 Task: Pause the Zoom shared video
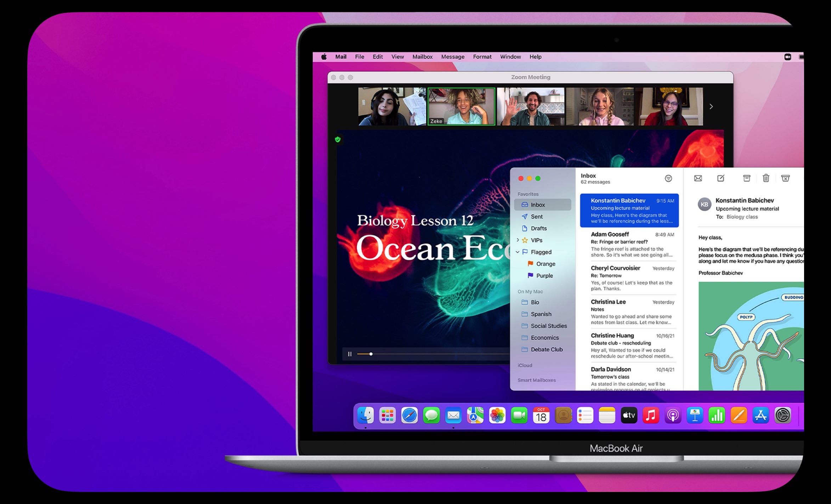[x=350, y=354]
